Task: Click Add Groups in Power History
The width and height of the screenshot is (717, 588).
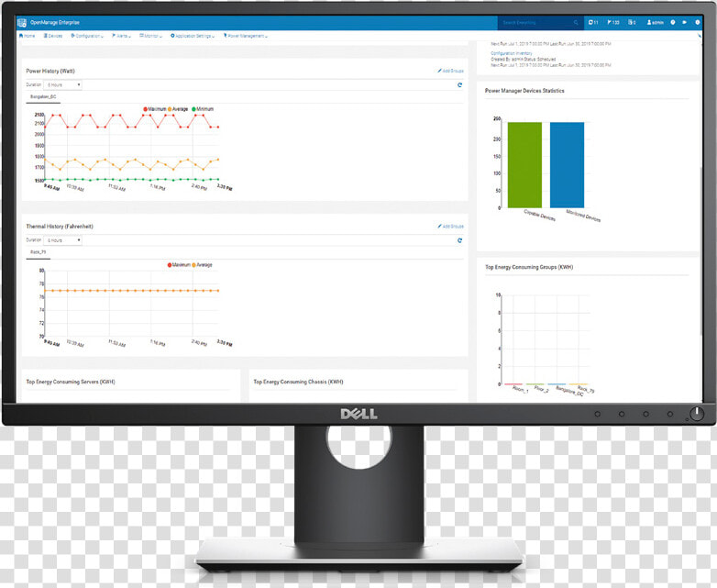Action: point(450,71)
